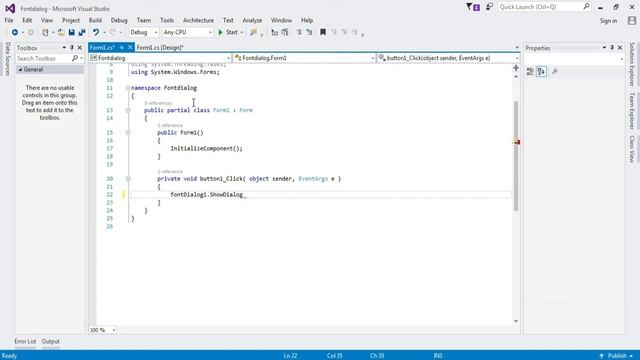Image resolution: width=640 pixels, height=360 pixels.
Task: Collapse the Form1 class code block
Action: (128, 110)
